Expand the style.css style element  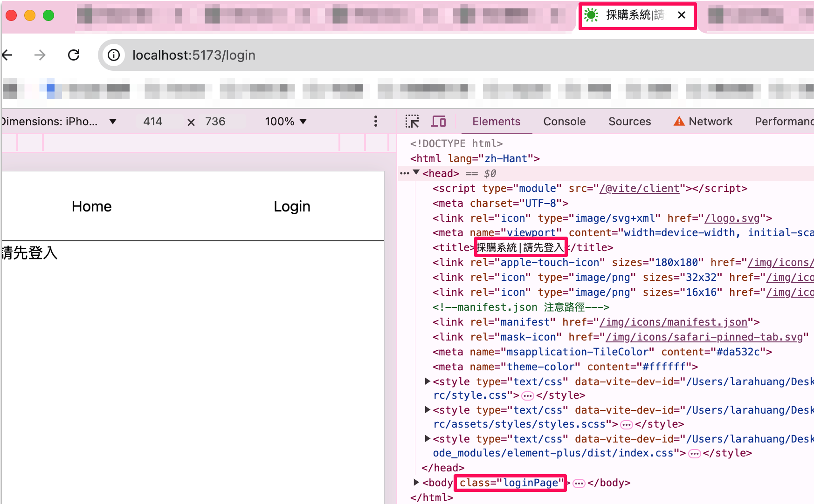point(427,381)
